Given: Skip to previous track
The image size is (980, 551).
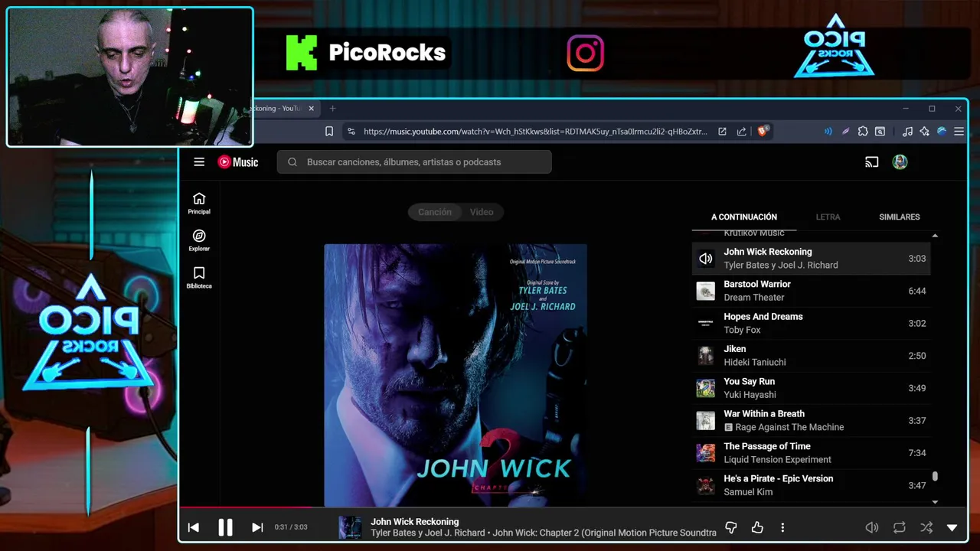Looking at the screenshot, I should (194, 527).
